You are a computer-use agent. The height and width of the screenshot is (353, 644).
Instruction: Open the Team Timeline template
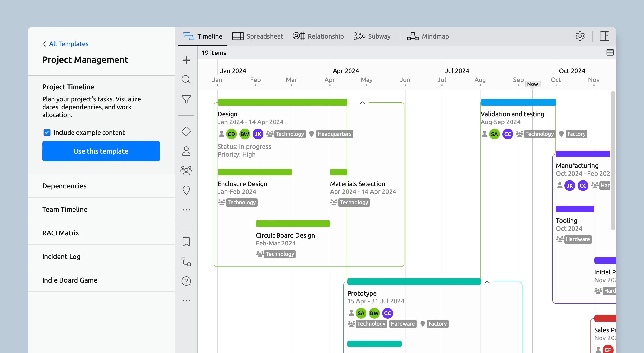[x=101, y=209]
